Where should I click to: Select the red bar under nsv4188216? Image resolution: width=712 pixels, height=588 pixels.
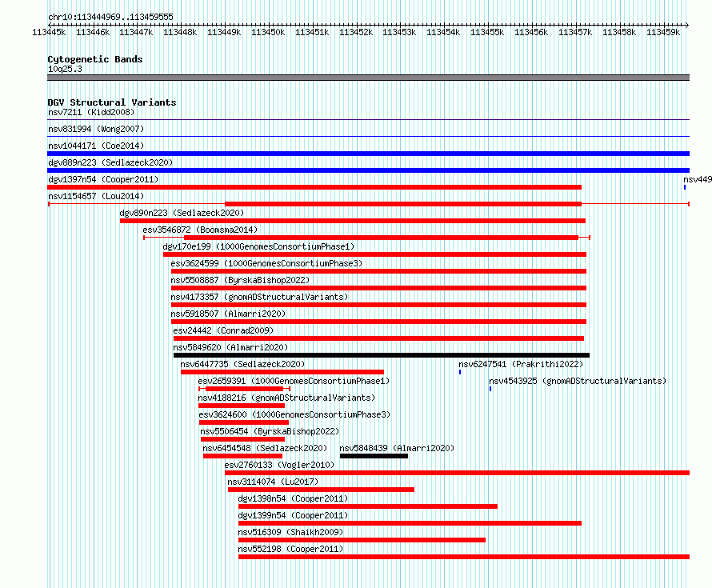click(x=242, y=406)
